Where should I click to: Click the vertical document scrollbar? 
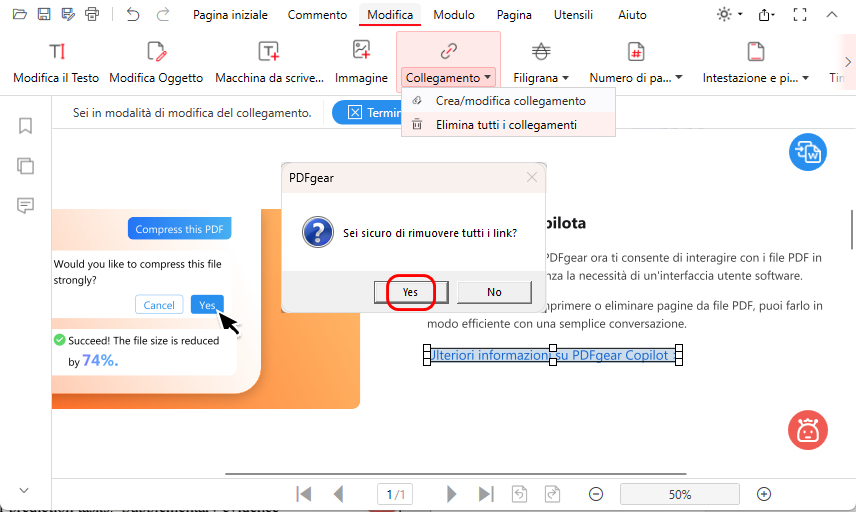(852, 229)
